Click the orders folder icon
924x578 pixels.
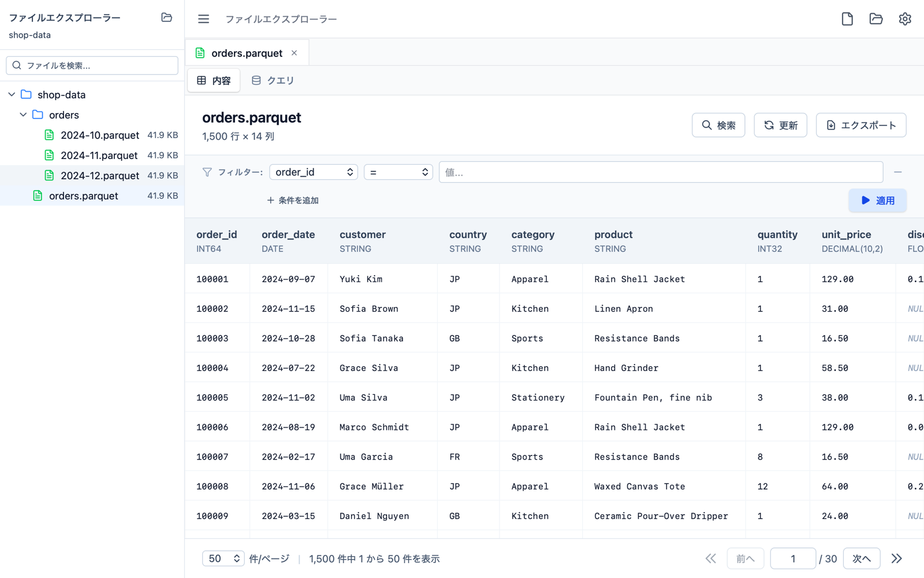tap(38, 114)
